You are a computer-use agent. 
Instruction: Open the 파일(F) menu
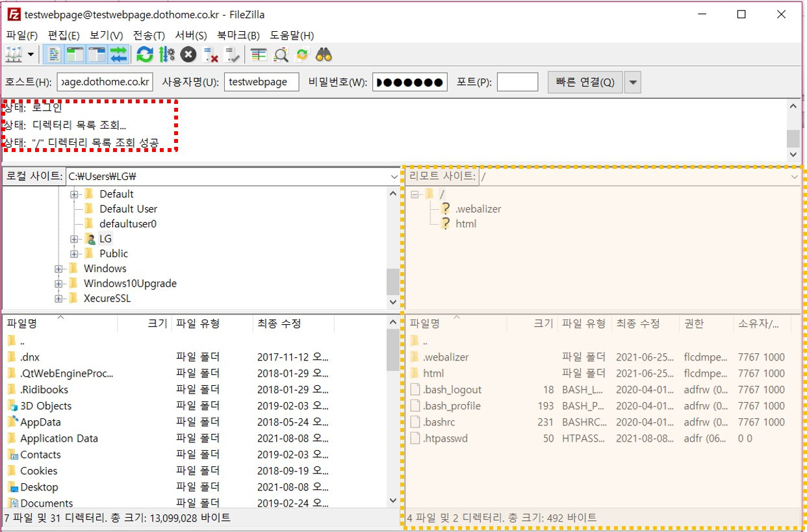pos(22,35)
